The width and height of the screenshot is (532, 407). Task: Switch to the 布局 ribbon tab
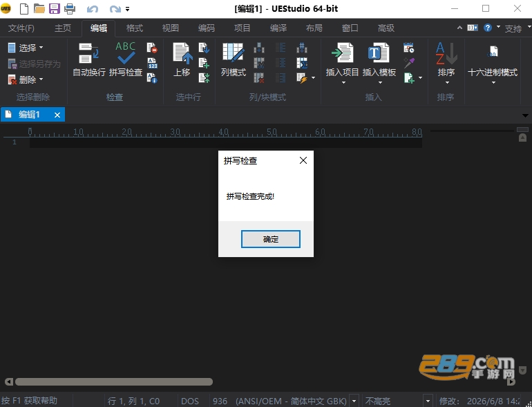314,28
